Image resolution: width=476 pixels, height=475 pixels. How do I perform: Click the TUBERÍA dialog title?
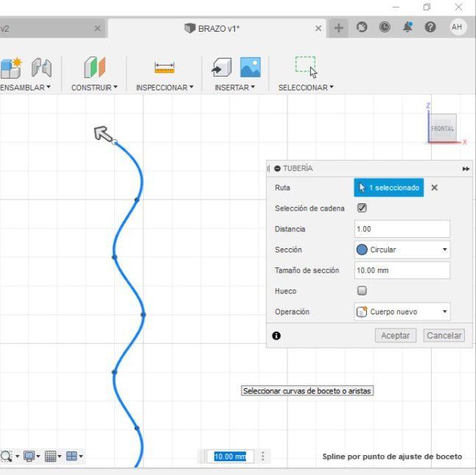pos(298,169)
